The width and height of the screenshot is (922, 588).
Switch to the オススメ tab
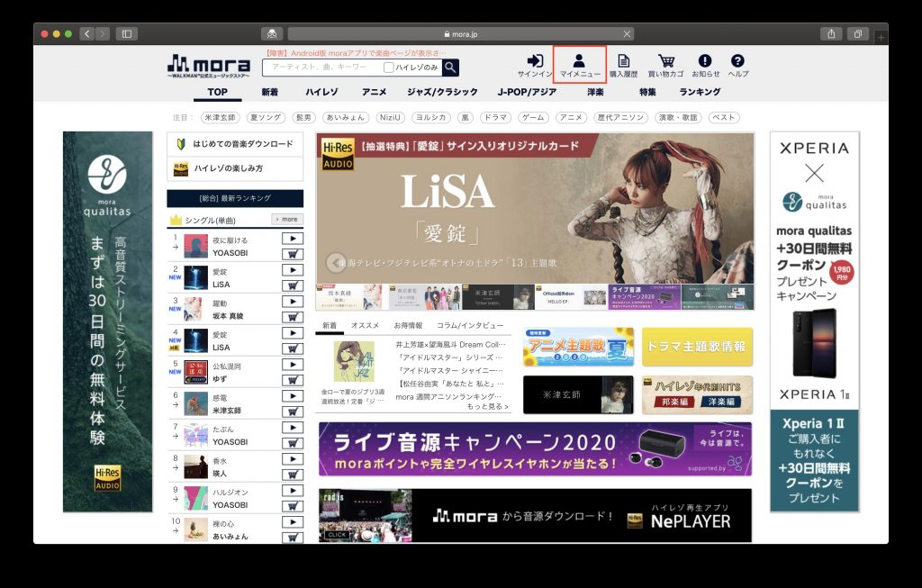click(x=366, y=325)
